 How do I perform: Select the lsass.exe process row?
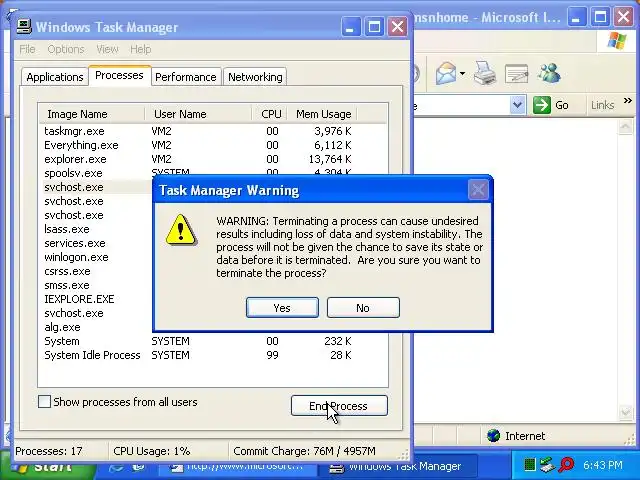coord(97,229)
